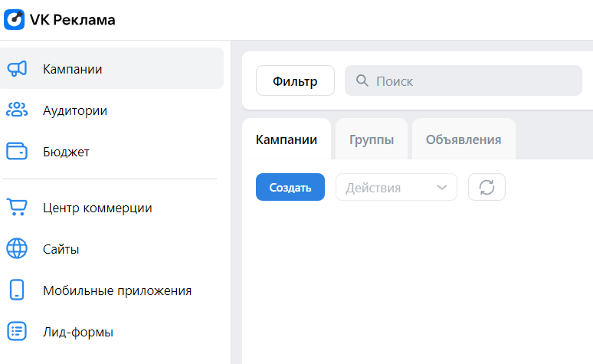
Task: Click the shopping cart Центр коммерции icon
Action: (x=17, y=208)
